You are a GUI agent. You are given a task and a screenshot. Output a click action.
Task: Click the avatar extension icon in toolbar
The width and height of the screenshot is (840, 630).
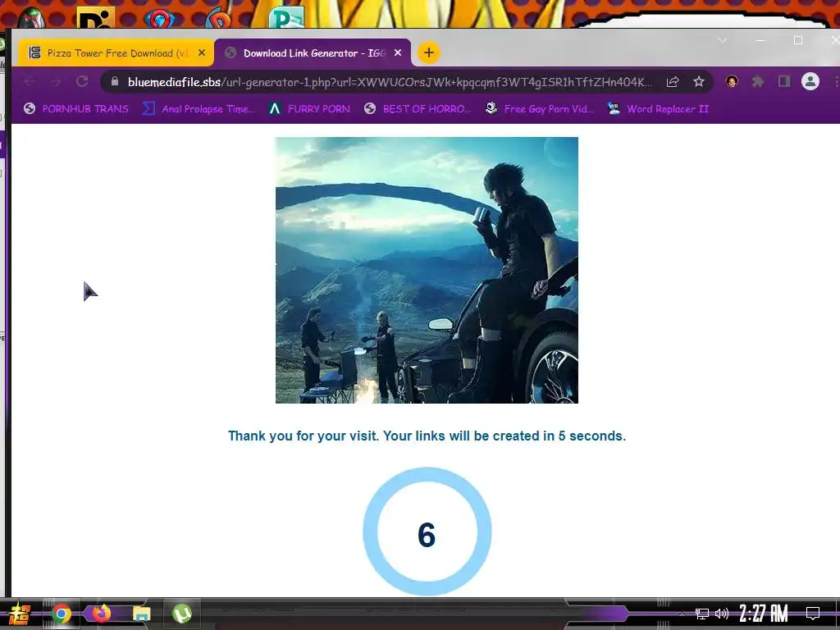point(732,81)
